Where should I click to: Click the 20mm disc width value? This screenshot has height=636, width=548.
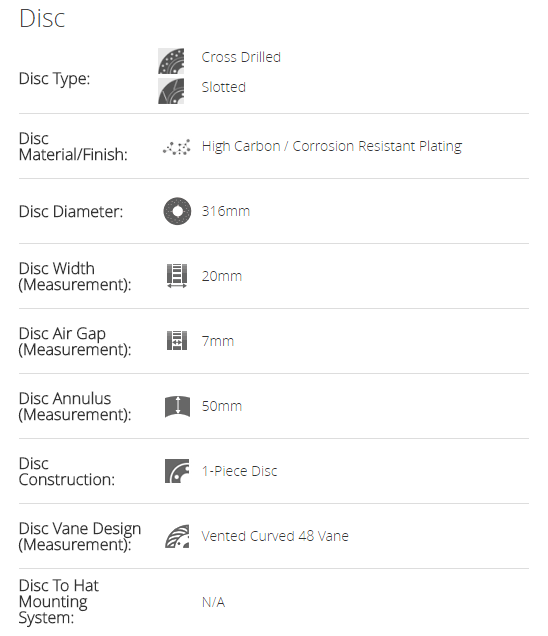[221, 276]
